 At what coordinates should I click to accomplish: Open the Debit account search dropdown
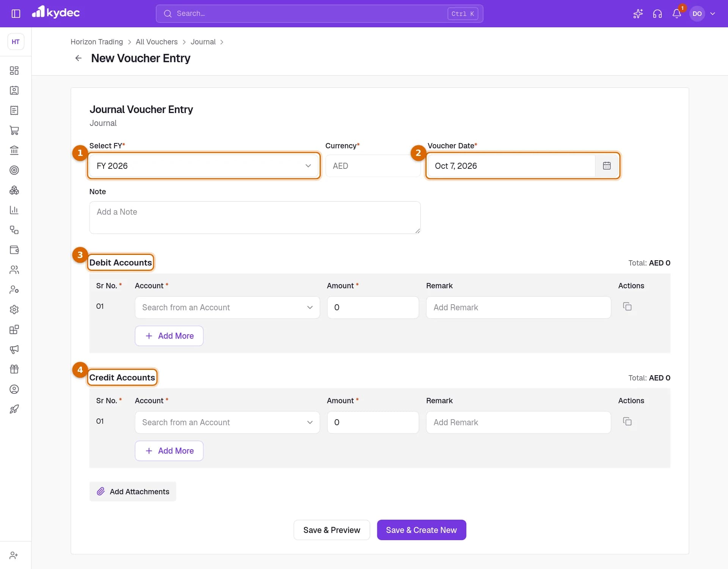pyautogui.click(x=227, y=307)
